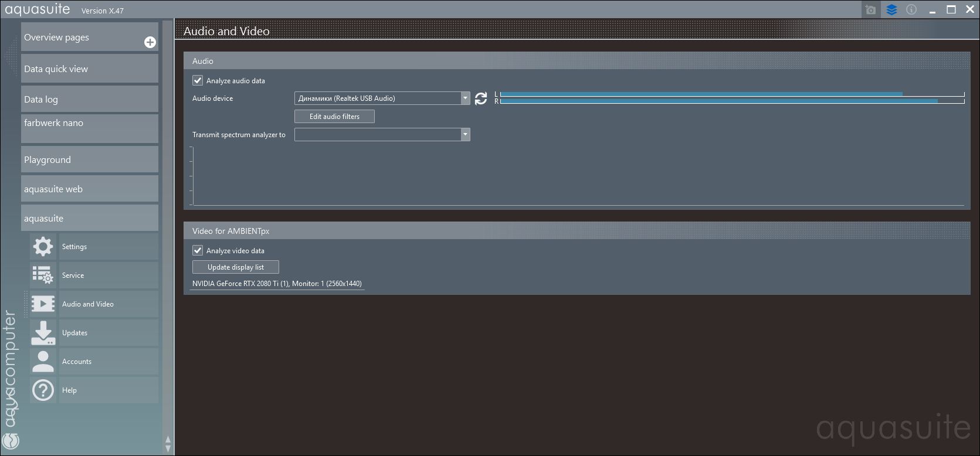Image resolution: width=980 pixels, height=456 pixels.
Task: Click the Edit audio filters button
Action: pos(334,117)
